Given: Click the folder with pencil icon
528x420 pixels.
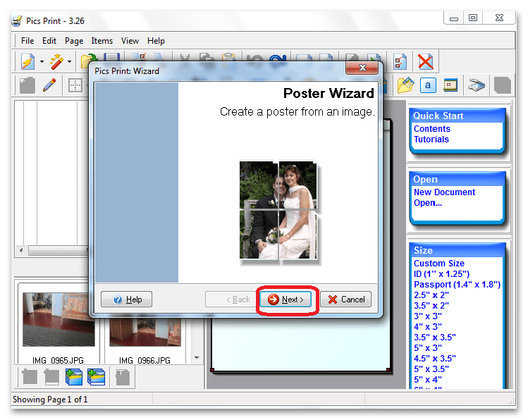Looking at the screenshot, I should (x=405, y=86).
